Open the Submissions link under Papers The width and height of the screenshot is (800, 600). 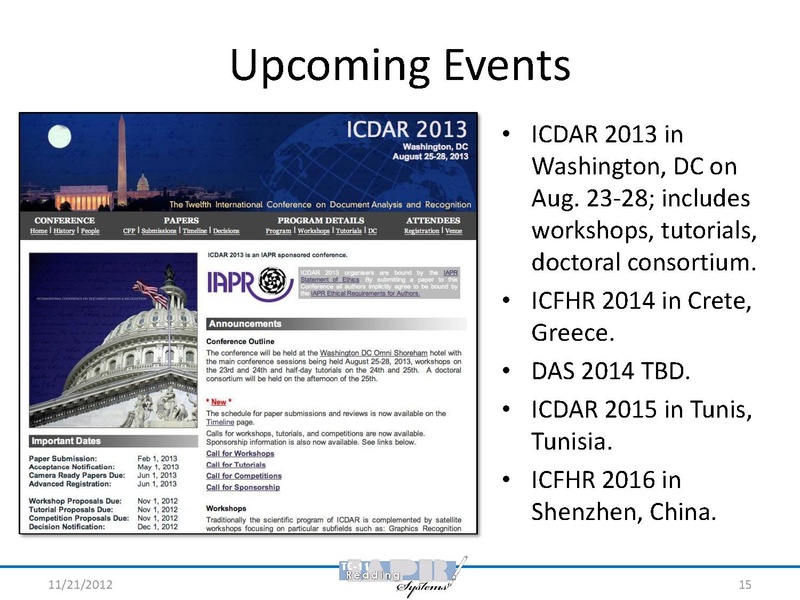(x=159, y=231)
